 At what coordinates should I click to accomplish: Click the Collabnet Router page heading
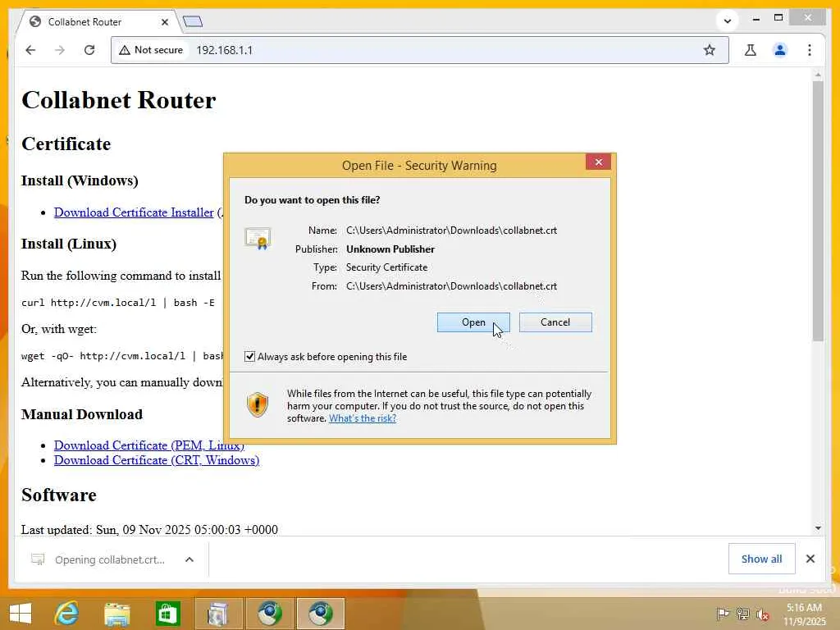click(118, 99)
